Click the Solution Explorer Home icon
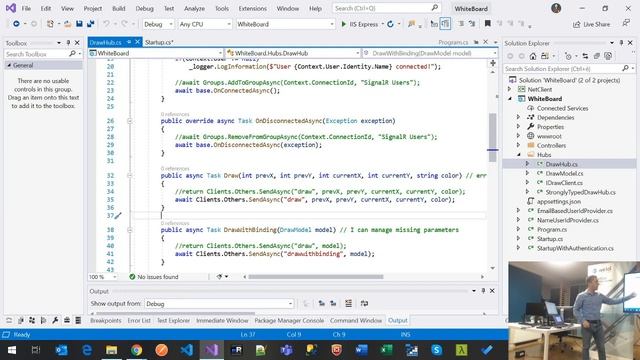Viewport: 640px width, 360px height. click(x=533, y=56)
